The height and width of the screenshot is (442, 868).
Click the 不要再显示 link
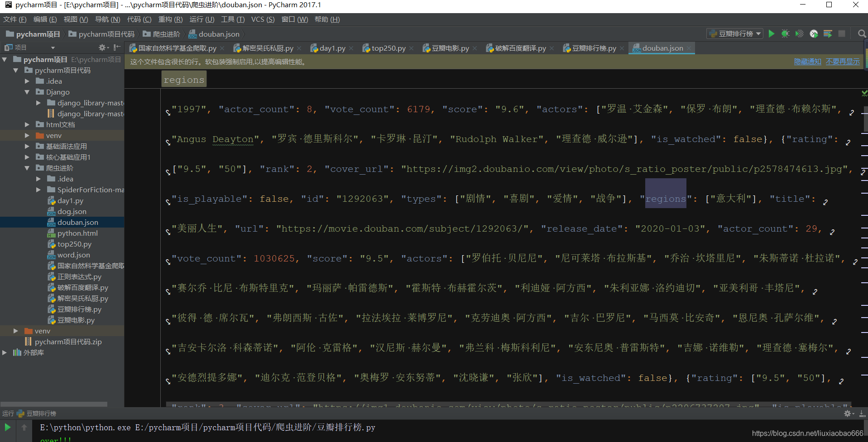click(x=843, y=62)
